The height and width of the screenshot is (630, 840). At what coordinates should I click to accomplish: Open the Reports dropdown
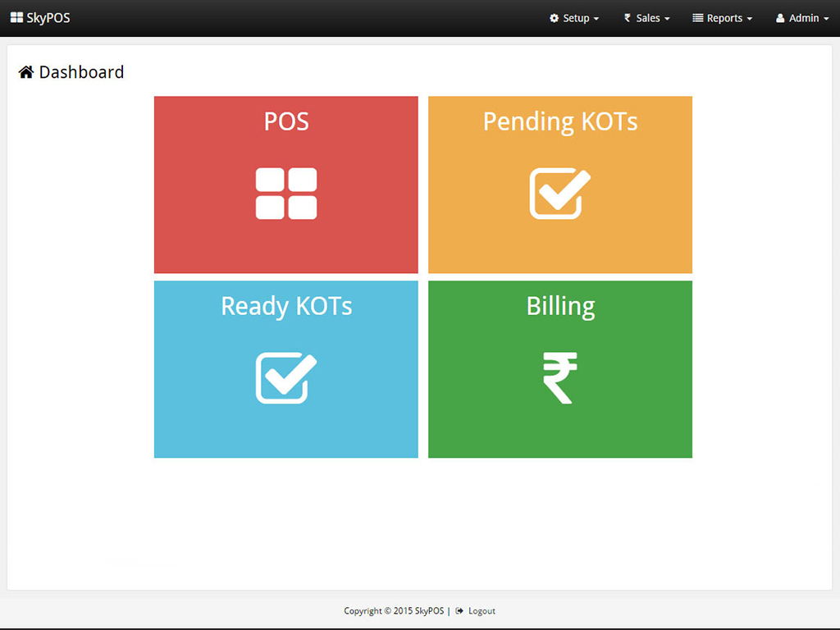[x=725, y=18]
